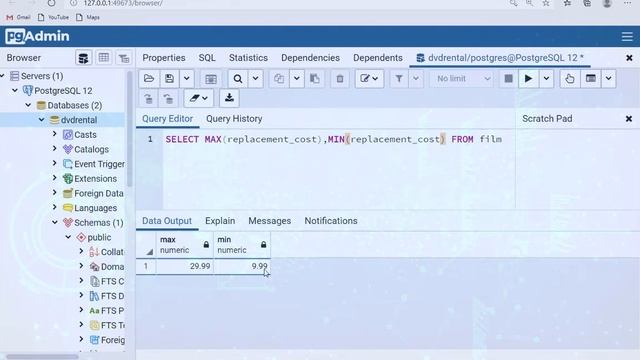Click the max numeric column header
The height and width of the screenshot is (360, 640).
pos(184,244)
